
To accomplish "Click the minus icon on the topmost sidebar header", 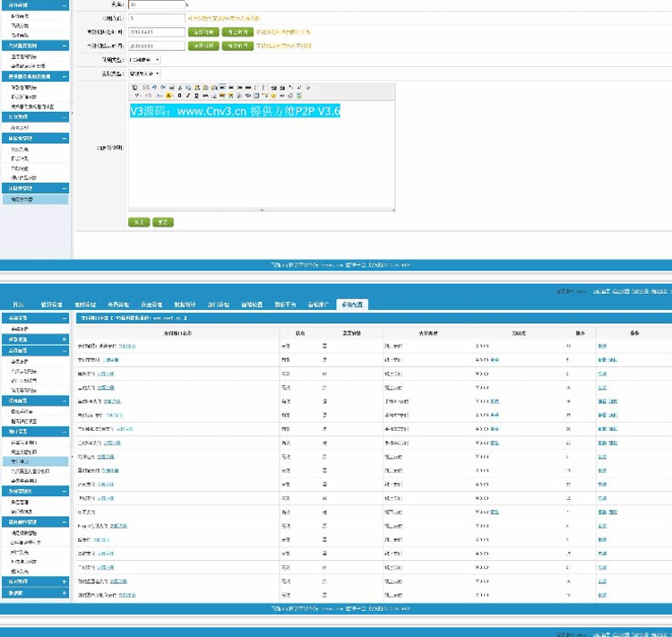I will point(64,5).
